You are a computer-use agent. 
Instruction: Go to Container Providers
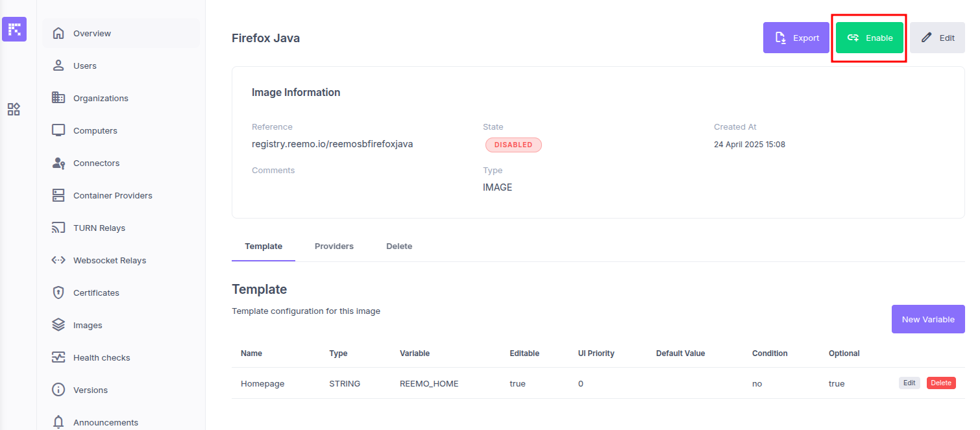pos(121,195)
